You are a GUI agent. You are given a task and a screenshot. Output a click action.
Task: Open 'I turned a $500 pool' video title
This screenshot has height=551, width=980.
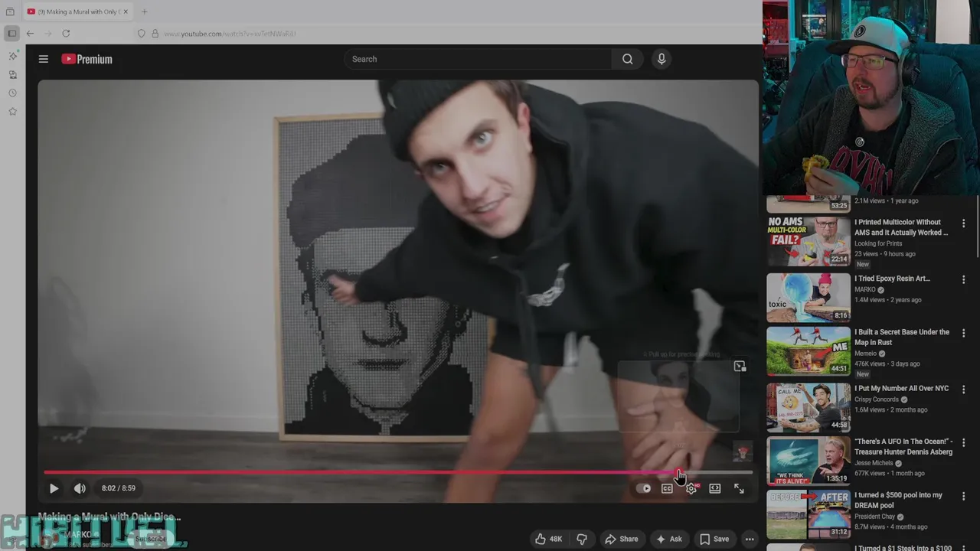(898, 500)
